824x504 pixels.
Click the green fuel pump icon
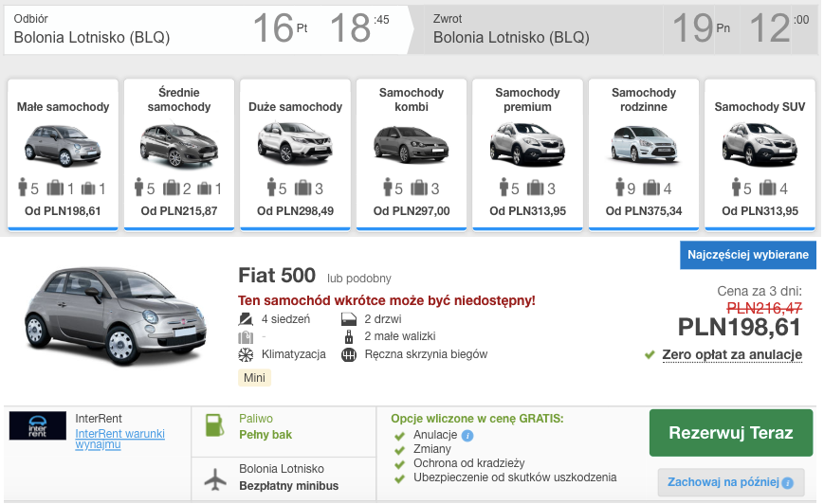click(214, 425)
